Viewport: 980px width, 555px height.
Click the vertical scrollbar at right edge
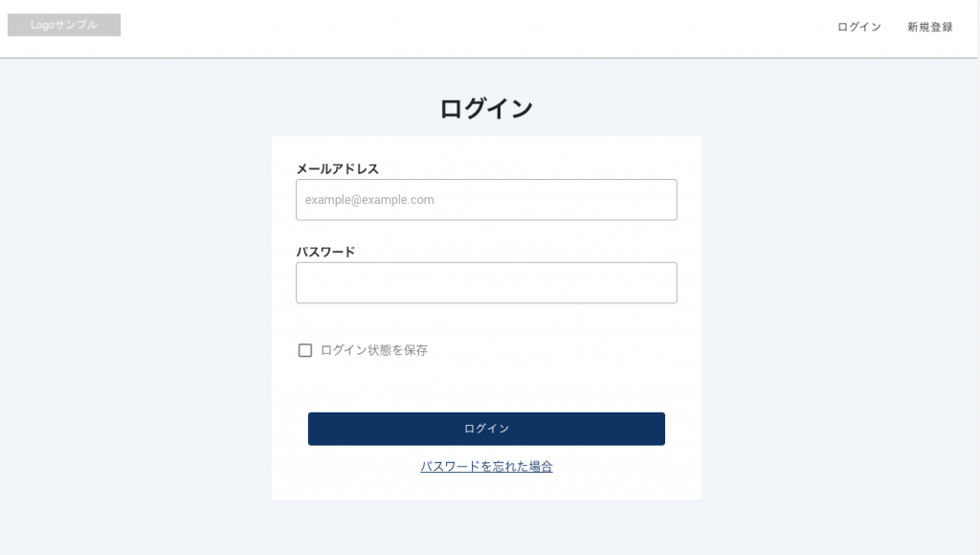[x=978, y=277]
